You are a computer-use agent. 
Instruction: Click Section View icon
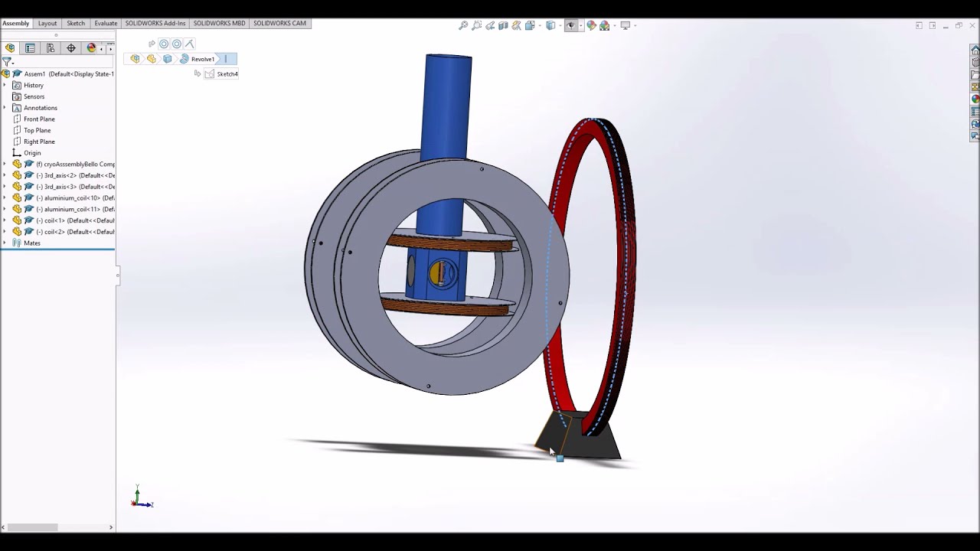pyautogui.click(x=503, y=25)
